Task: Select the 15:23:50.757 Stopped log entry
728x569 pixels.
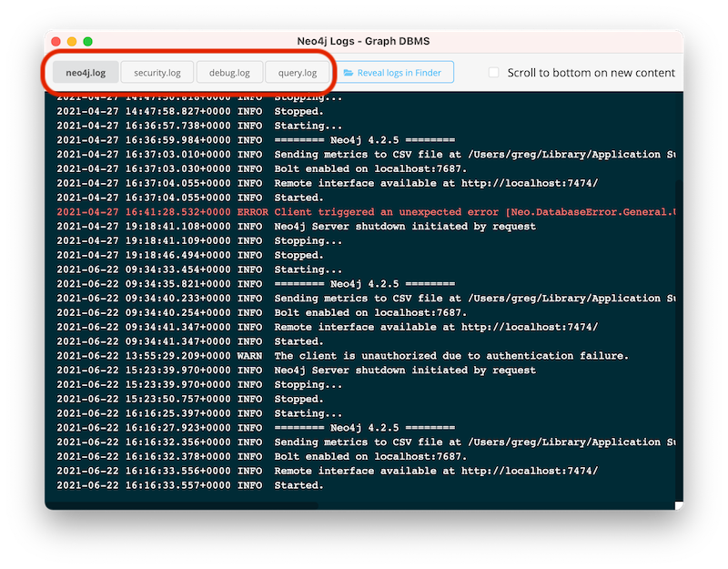Action: click(x=190, y=399)
